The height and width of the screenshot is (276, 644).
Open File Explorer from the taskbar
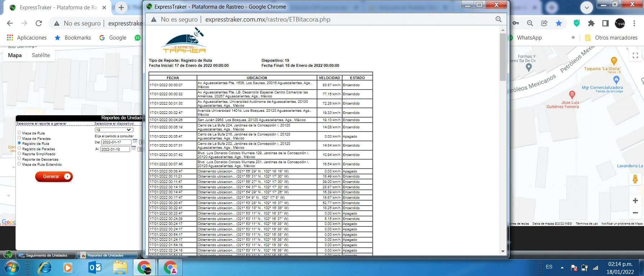pyautogui.click(x=120, y=268)
